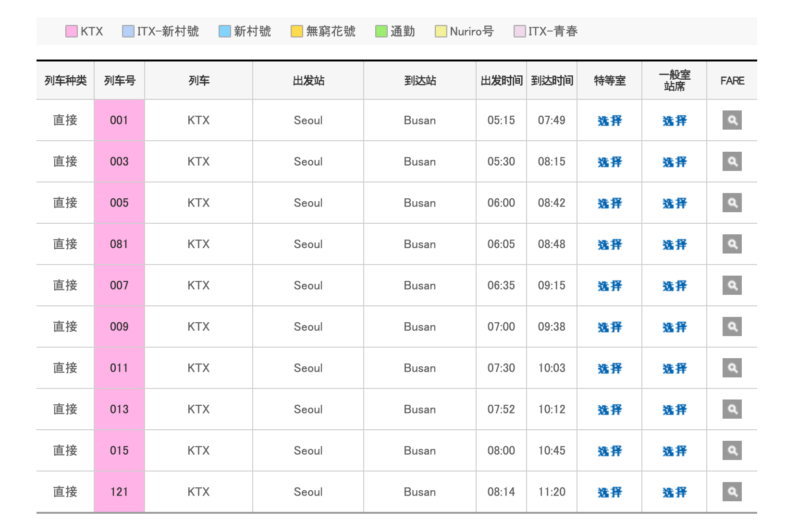Image resolution: width=786 pixels, height=532 pixels.
Task: Click fare magnifier for train 121
Action: pos(732,492)
